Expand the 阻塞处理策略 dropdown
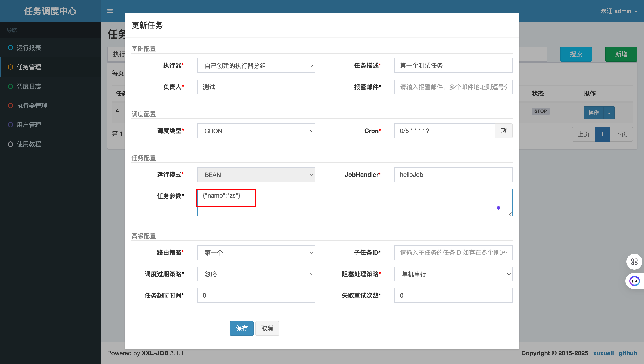 (x=453, y=274)
